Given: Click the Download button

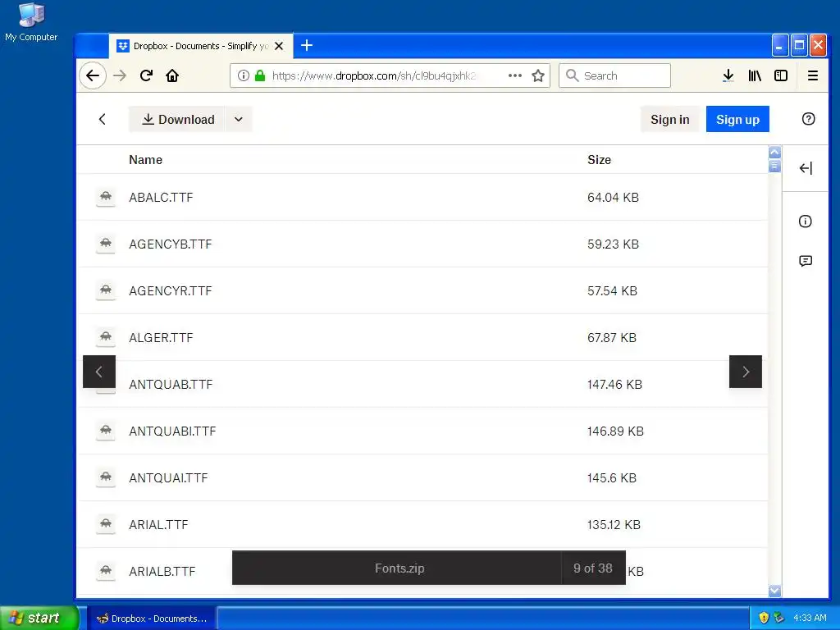Looking at the screenshot, I should 177,119.
